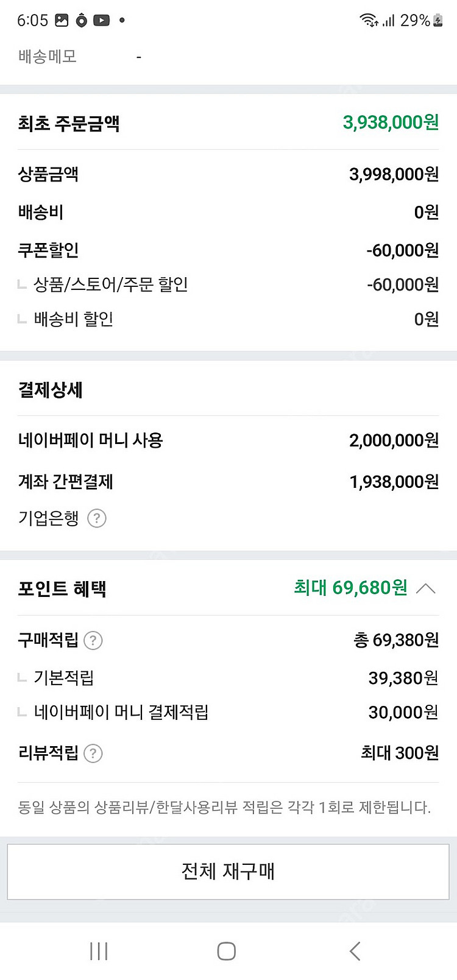This screenshot has height=980, width=457.
Task: Select the 최초 주문금액 total 3,938,000원
Action: pos(391,122)
